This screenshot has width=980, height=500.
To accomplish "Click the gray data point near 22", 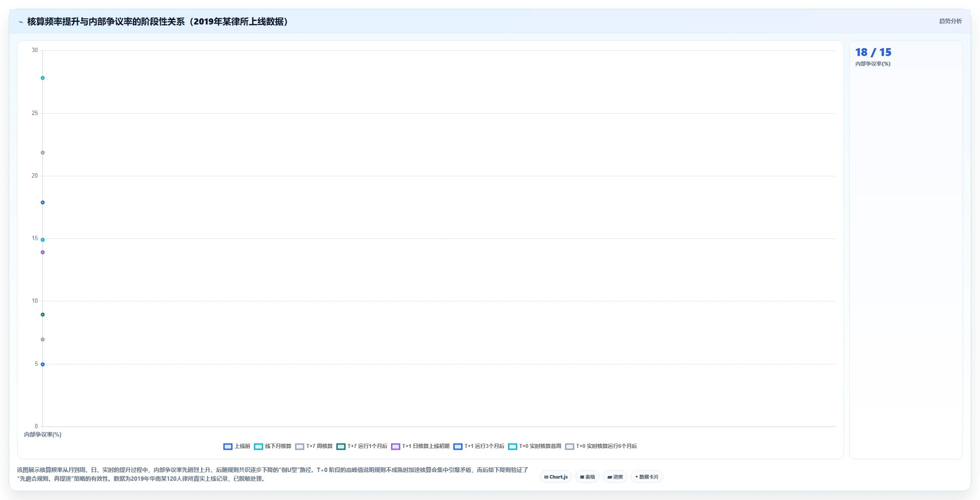I will (42, 153).
